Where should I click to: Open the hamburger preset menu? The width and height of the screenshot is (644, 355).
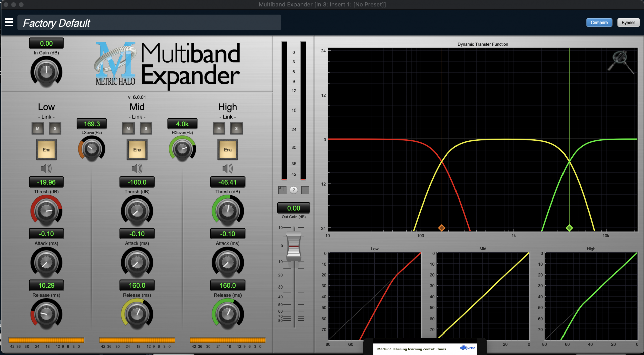tap(9, 23)
